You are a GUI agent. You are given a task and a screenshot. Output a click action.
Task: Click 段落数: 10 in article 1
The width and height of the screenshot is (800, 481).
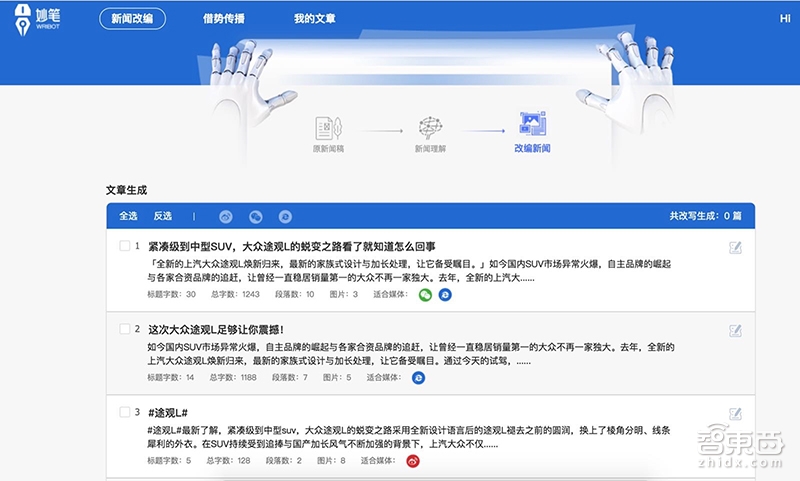(x=294, y=294)
